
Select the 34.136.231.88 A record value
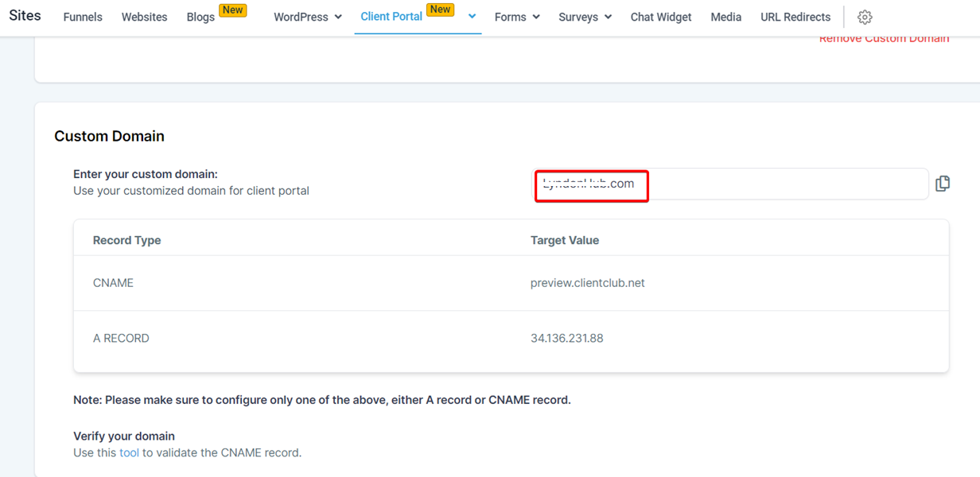567,338
